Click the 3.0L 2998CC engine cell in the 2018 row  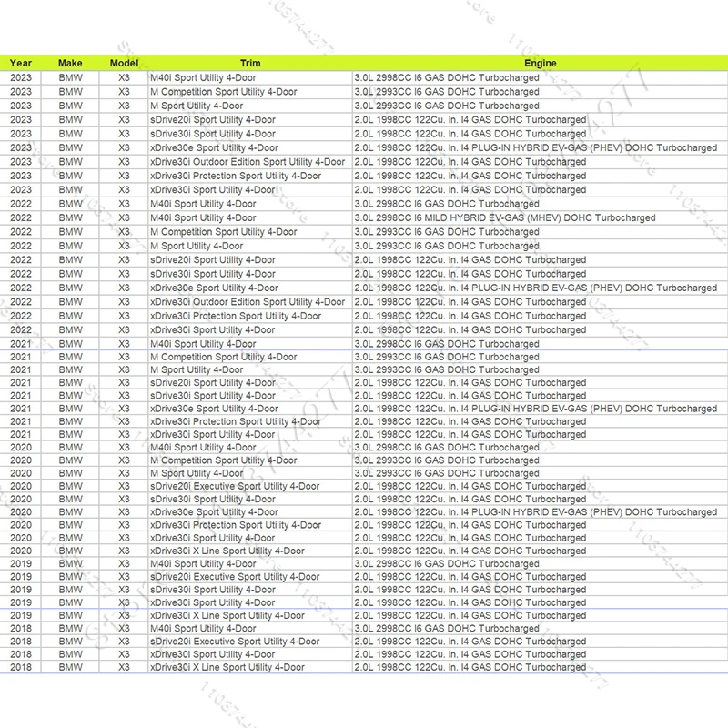[540, 629]
